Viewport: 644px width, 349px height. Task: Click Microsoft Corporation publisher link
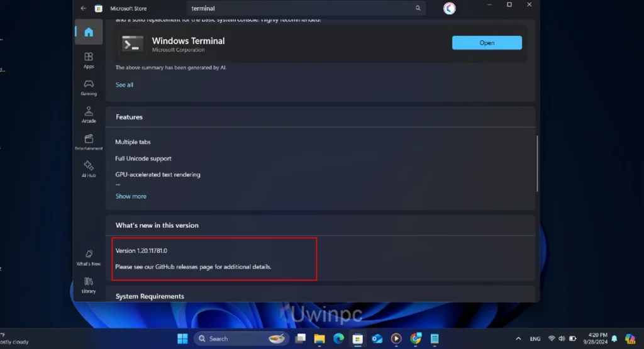click(x=178, y=50)
